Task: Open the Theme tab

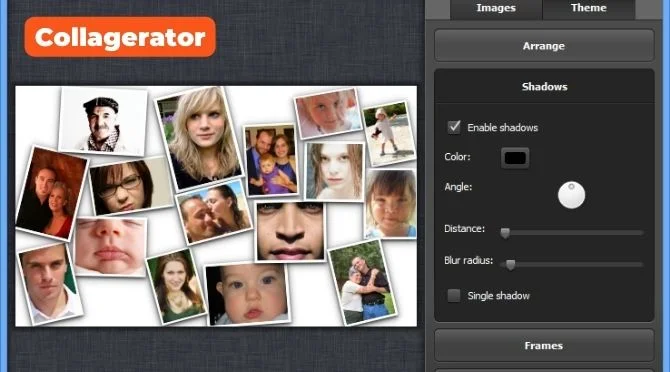Action: (x=589, y=9)
